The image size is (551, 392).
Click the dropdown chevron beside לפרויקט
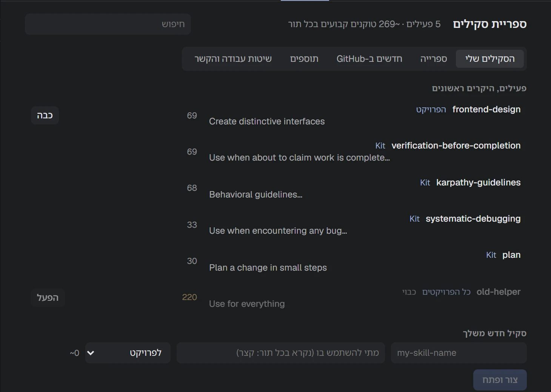tap(91, 353)
